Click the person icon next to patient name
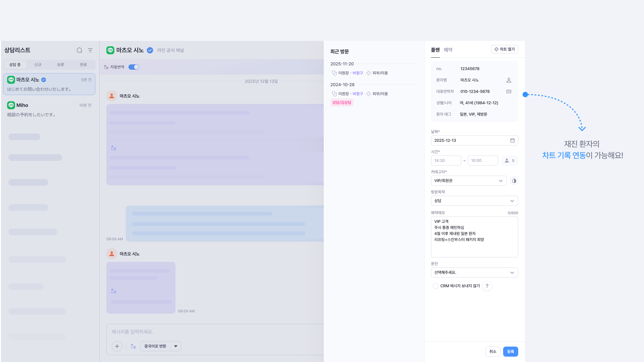 (508, 80)
